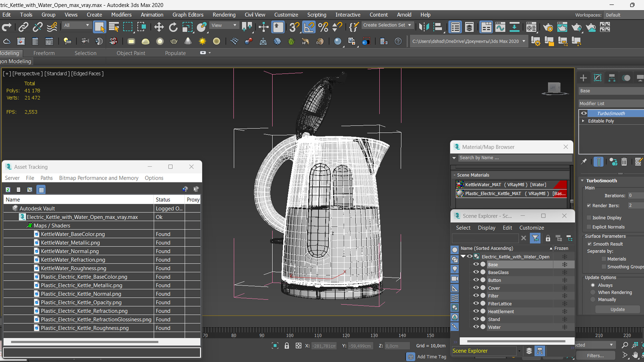Viewport: 644px width, 362px height.
Task: Toggle the Angle Snap tool
Action: pos(309,27)
